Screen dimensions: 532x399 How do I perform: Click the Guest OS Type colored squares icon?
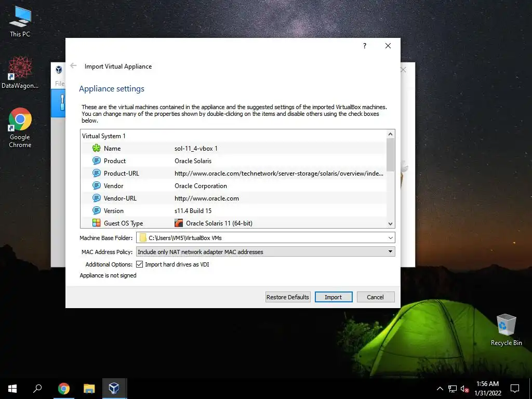coord(96,223)
